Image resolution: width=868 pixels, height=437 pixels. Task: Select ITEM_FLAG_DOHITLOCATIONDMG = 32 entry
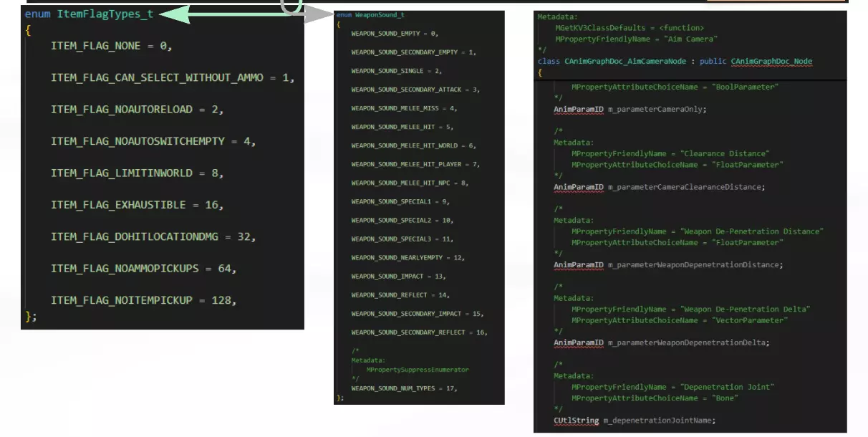[153, 236]
